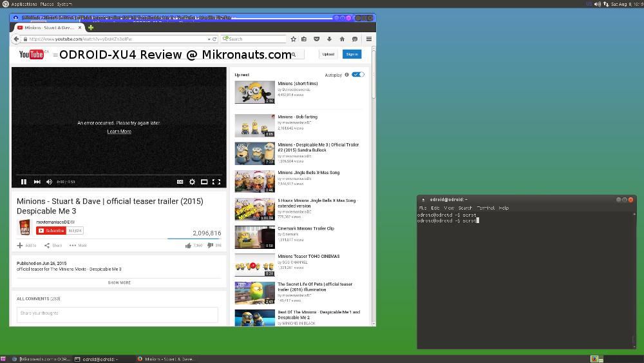Open the Minions (short films) thumbnail

pyautogui.click(x=254, y=92)
